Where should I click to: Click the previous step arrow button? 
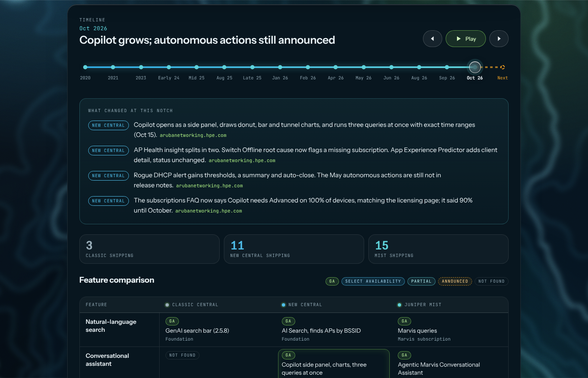point(432,39)
